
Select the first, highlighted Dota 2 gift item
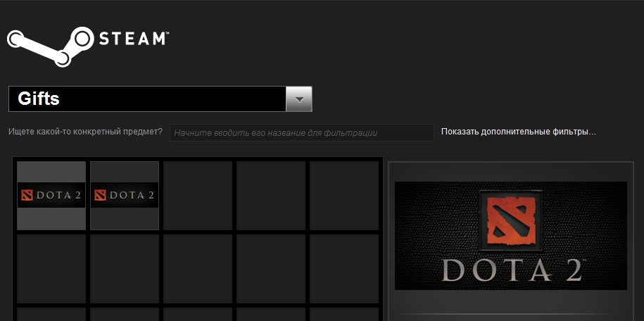[51, 195]
